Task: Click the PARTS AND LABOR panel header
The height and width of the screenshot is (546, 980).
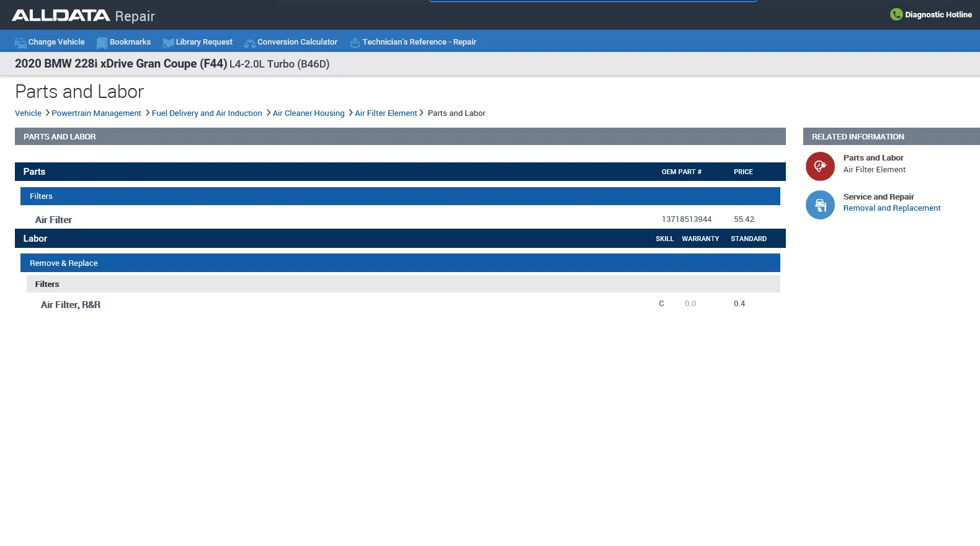Action: 400,136
